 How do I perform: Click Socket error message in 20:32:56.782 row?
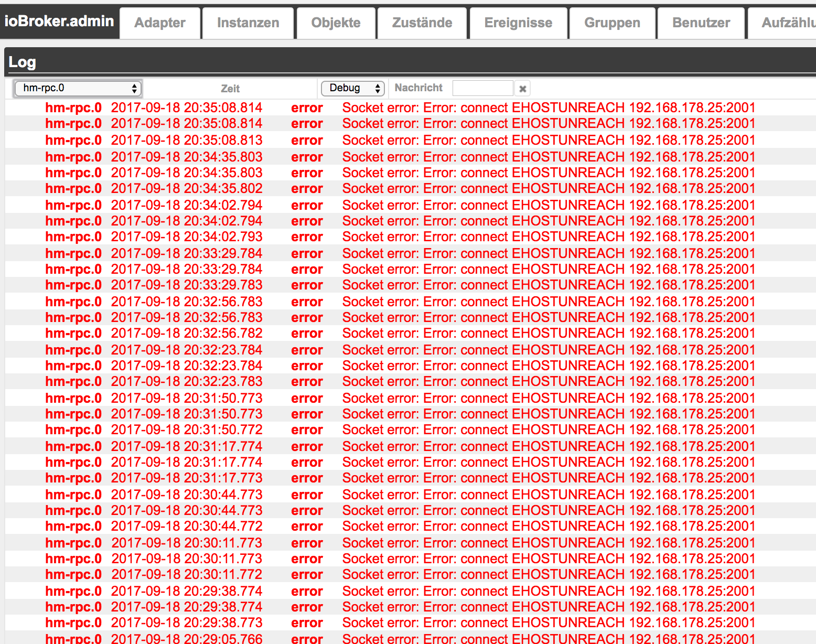[549, 334]
